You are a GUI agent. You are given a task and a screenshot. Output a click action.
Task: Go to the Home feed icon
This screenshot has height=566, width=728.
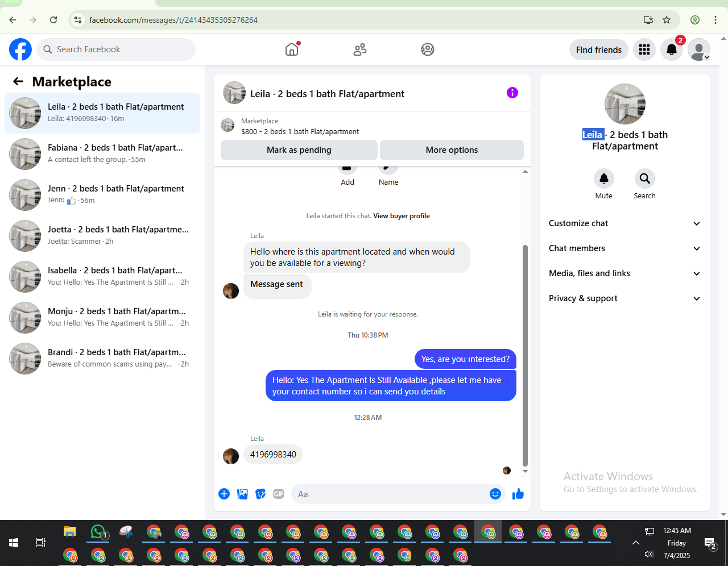(292, 49)
